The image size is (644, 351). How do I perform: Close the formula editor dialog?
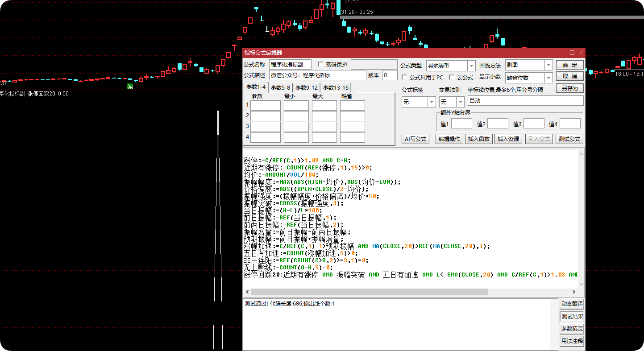pyautogui.click(x=581, y=53)
